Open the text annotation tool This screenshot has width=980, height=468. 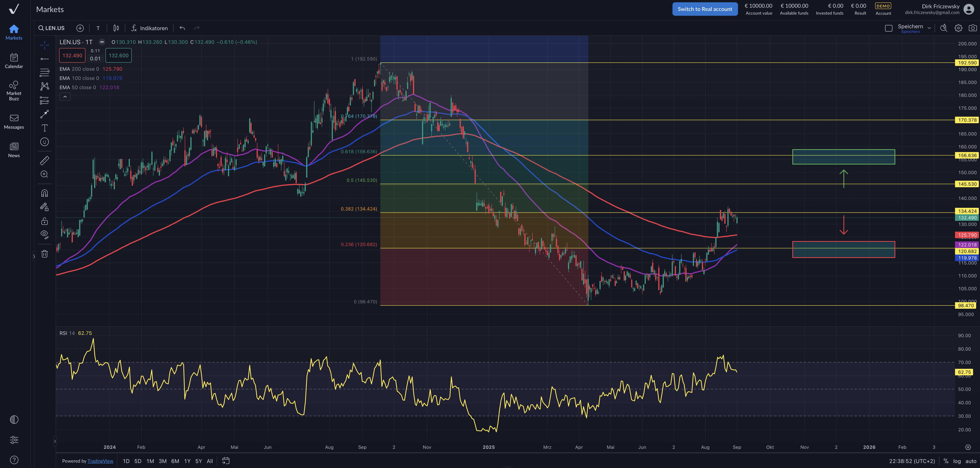coord(45,128)
